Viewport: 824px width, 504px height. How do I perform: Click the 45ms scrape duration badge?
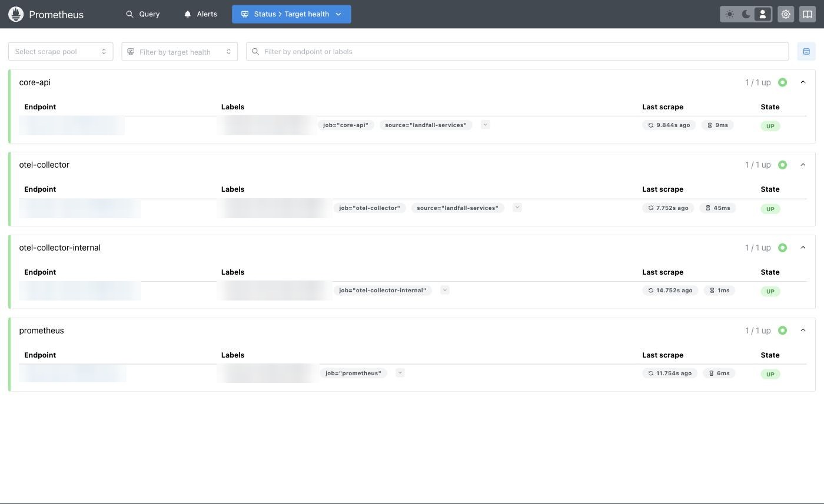tap(717, 208)
